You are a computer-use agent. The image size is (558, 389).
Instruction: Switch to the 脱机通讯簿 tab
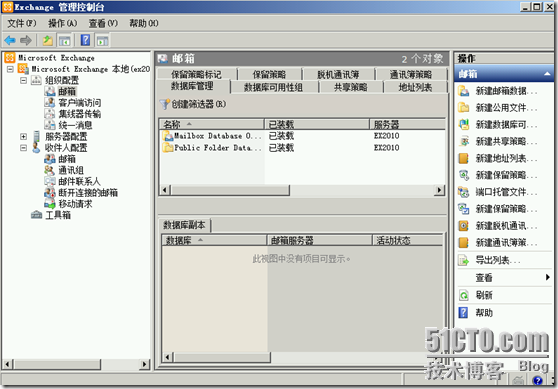pos(338,74)
